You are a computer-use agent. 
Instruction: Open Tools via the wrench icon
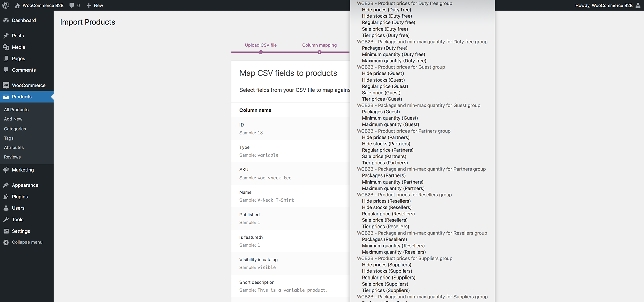7,219
